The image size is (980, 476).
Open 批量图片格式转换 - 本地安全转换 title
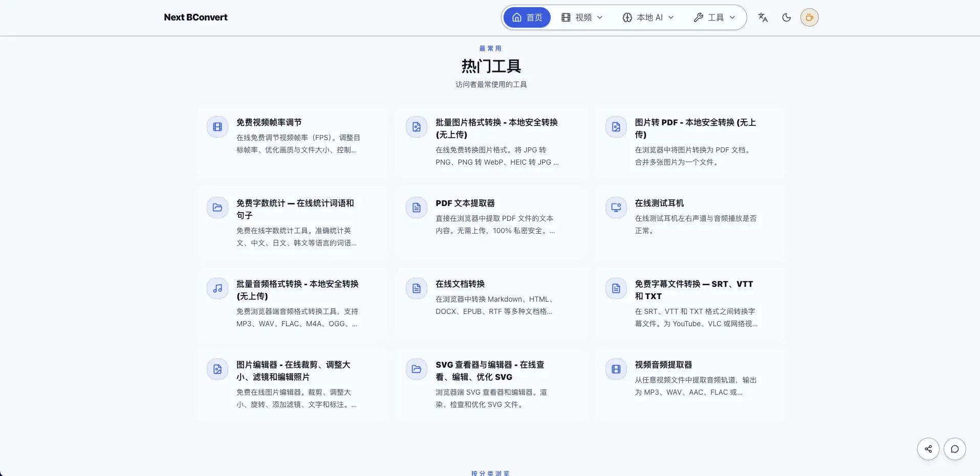click(496, 128)
